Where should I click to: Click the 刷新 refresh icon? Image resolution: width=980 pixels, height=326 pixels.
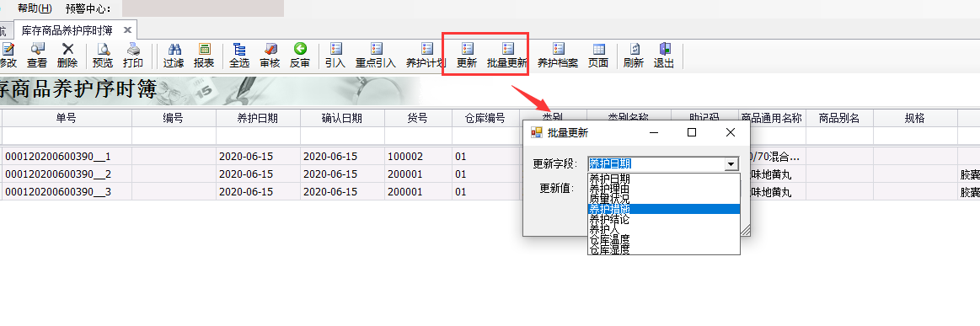pyautogui.click(x=633, y=56)
